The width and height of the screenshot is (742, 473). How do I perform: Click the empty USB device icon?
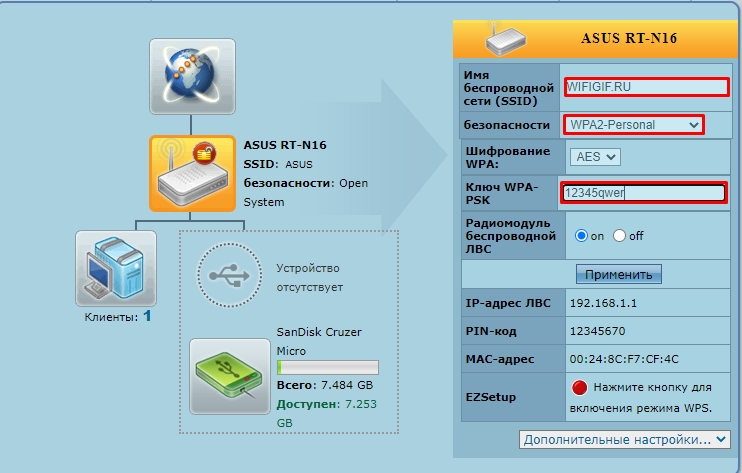(x=230, y=275)
